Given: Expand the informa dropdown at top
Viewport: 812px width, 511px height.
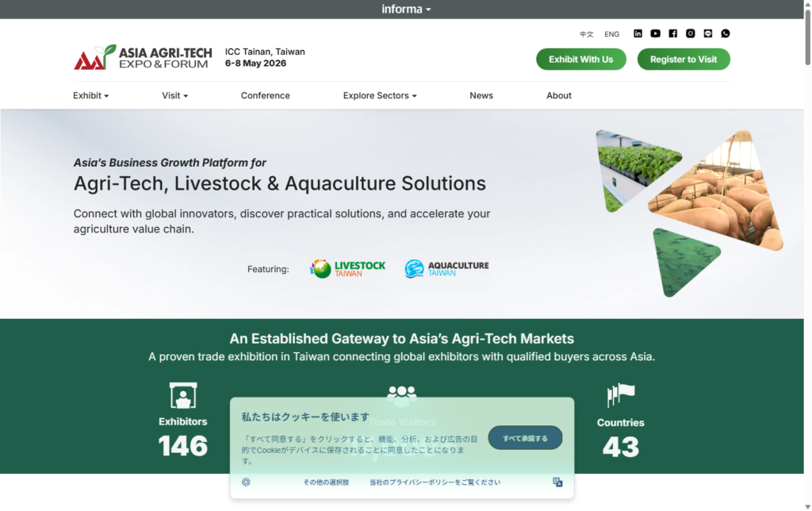Looking at the screenshot, I should click(x=406, y=10).
